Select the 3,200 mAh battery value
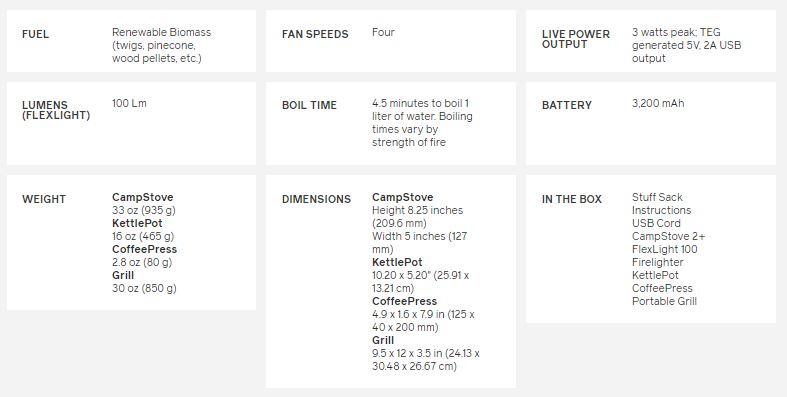This screenshot has width=787, height=397. click(x=658, y=103)
